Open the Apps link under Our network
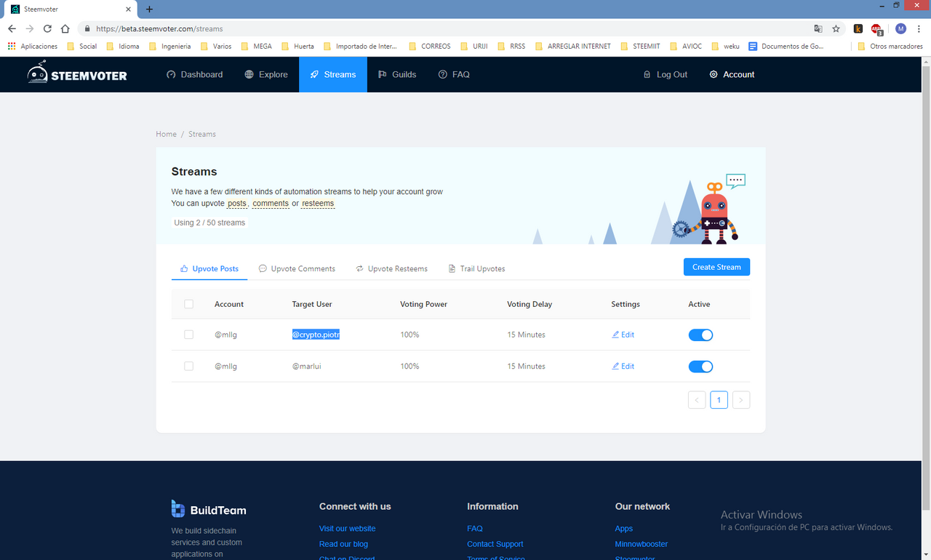Viewport: 931px width, 560px height. tap(624, 529)
